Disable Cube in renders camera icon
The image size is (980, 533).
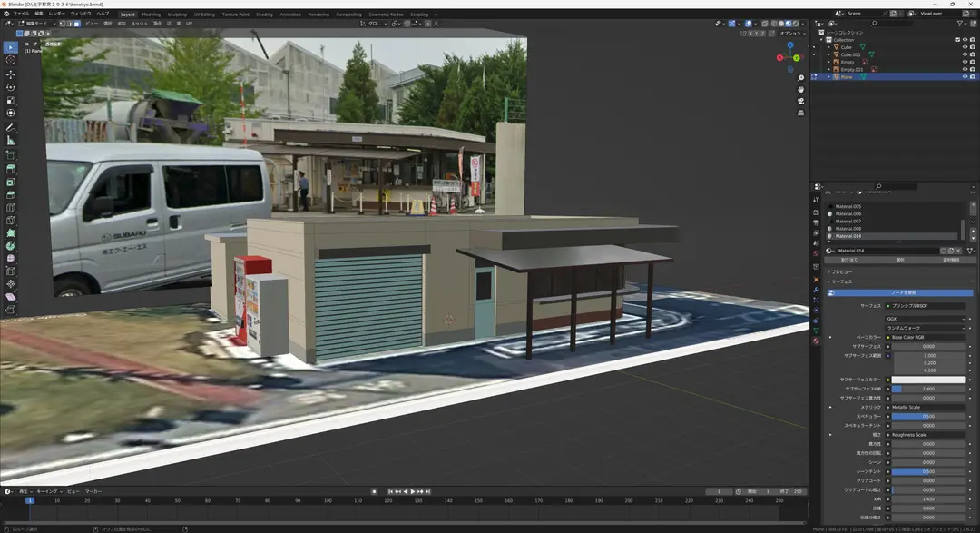973,47
